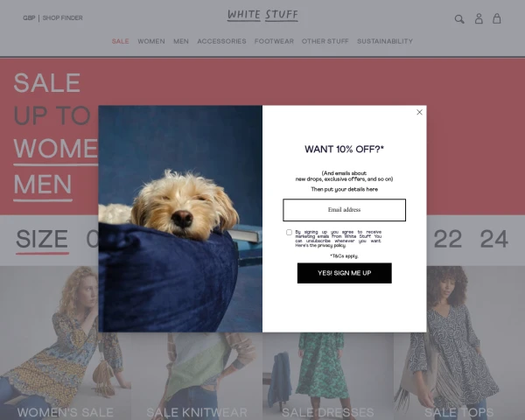The height and width of the screenshot is (420, 525).
Task: Click the White Stuff logo
Action: 262,16
